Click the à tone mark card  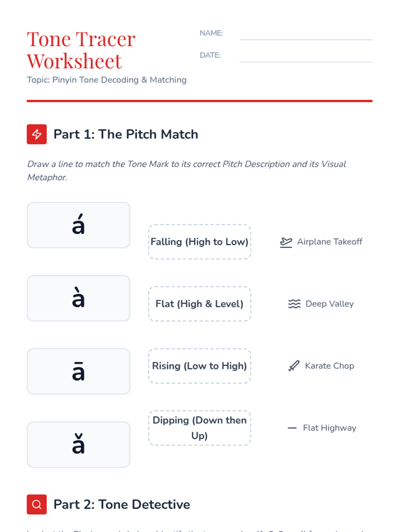click(x=78, y=298)
